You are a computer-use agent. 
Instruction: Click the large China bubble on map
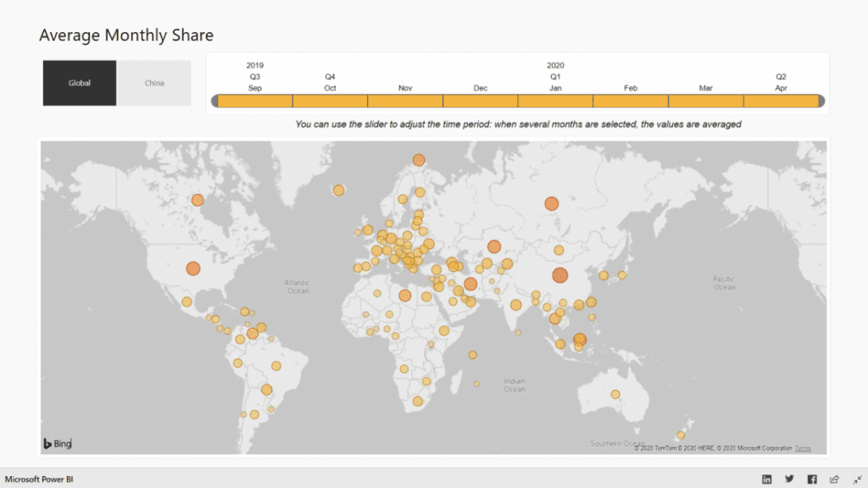(x=559, y=275)
